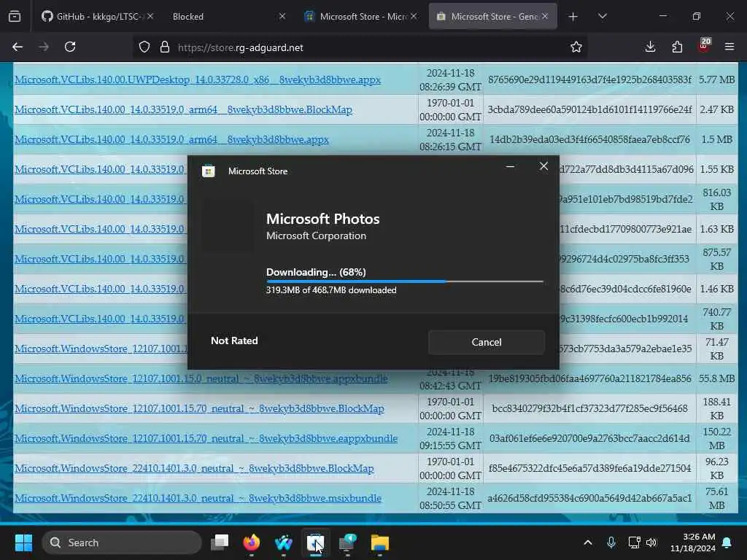Expand the list all tabs chevron
Image resolution: width=747 pixels, height=560 pixels.
click(x=602, y=17)
